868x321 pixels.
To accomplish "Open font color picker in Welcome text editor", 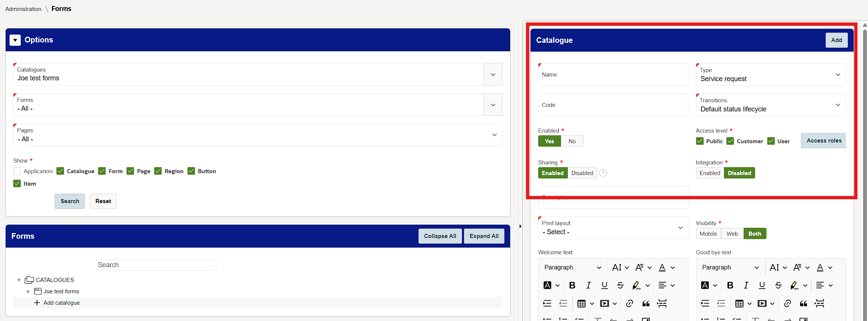I will point(667,268).
